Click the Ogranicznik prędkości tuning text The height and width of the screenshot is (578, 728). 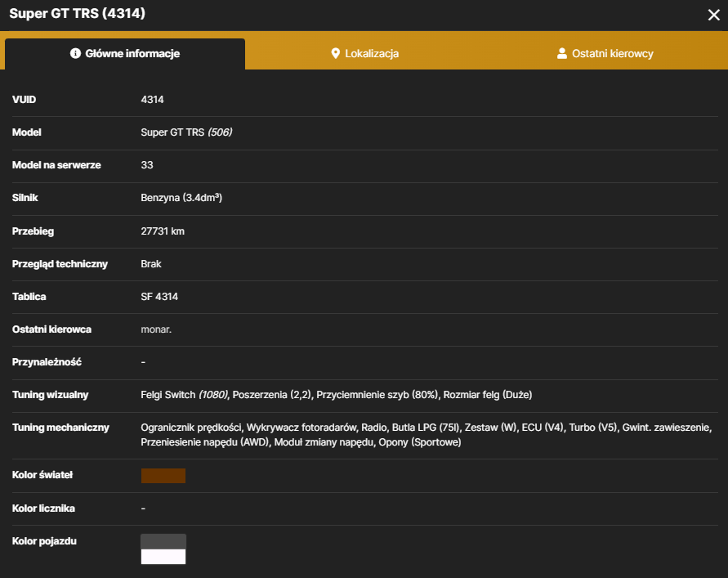[191, 428]
